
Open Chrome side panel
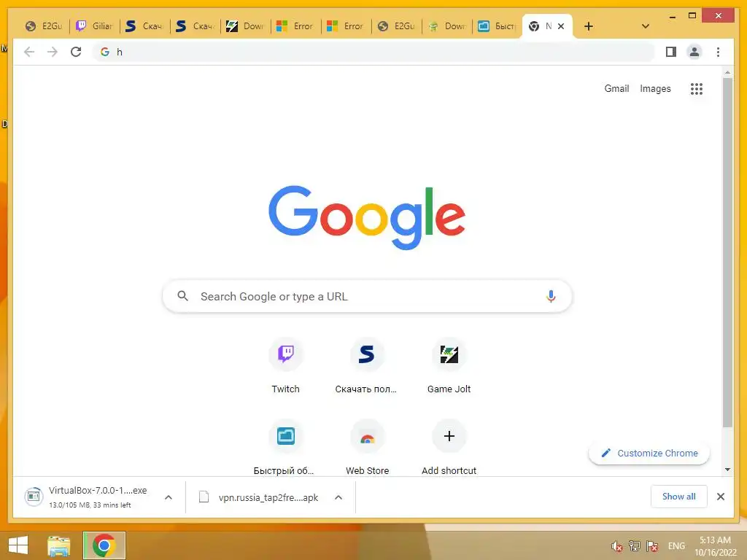[x=671, y=52]
